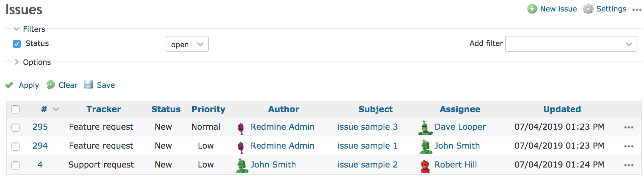Viewport: 644px width, 179px height.
Task: Select the checkbox for issue 294
Action: pyautogui.click(x=15, y=146)
